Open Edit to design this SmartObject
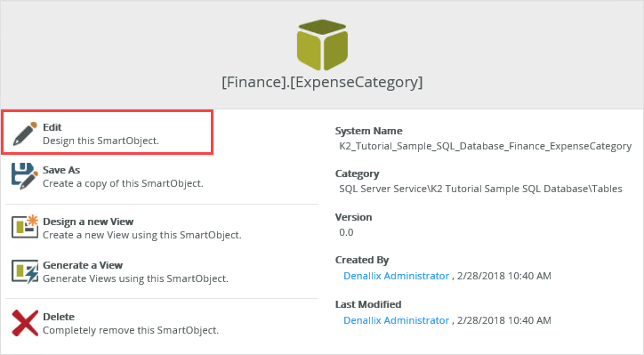This screenshot has width=644, height=355. (x=107, y=133)
